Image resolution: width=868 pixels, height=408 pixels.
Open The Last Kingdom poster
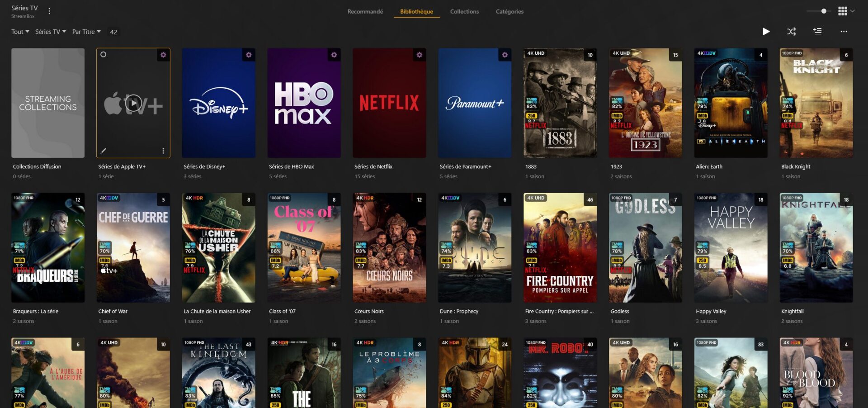pyautogui.click(x=219, y=373)
